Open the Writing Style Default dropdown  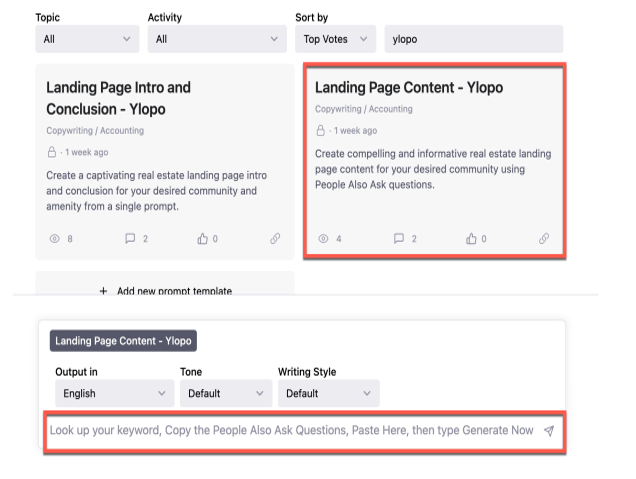point(329,393)
